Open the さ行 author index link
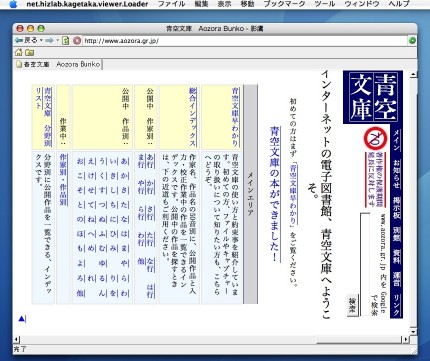 point(150,212)
